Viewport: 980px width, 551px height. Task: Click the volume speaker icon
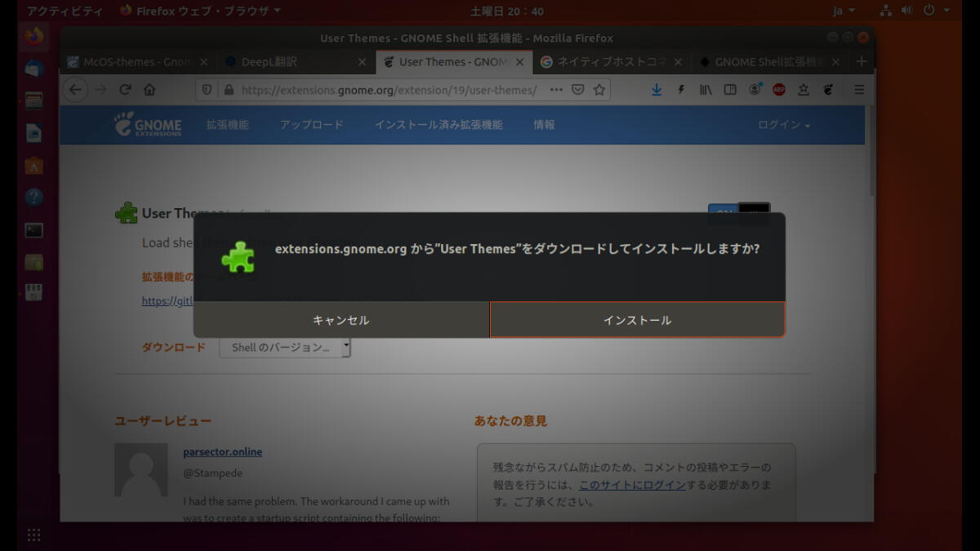pos(906,11)
